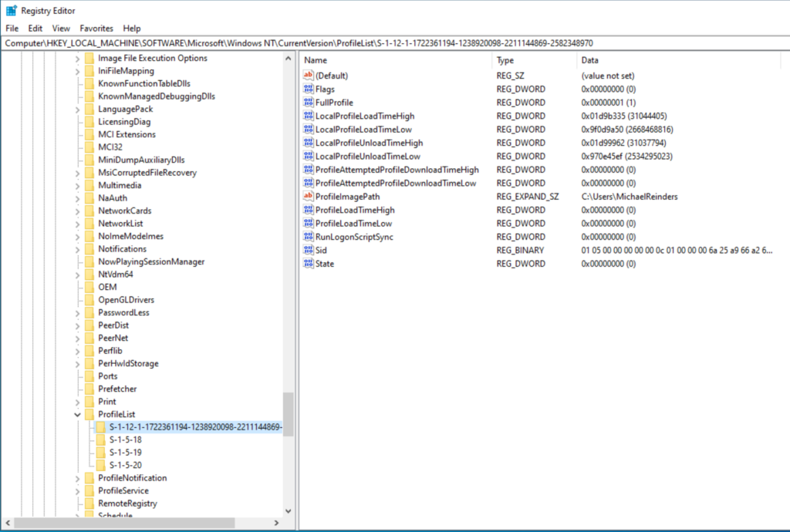Select the PeerDist tree key
The height and width of the screenshot is (532, 790).
click(x=113, y=325)
